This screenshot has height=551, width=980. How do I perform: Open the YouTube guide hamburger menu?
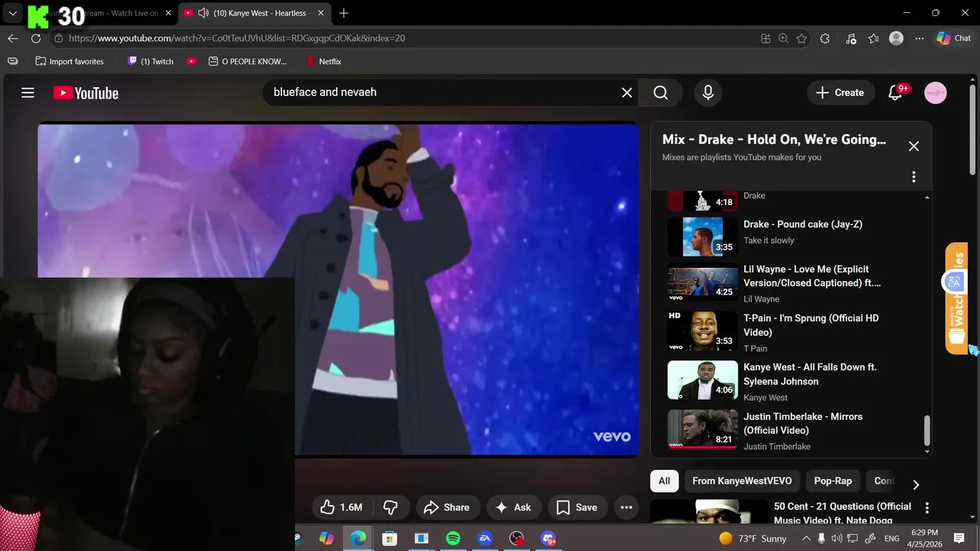28,93
